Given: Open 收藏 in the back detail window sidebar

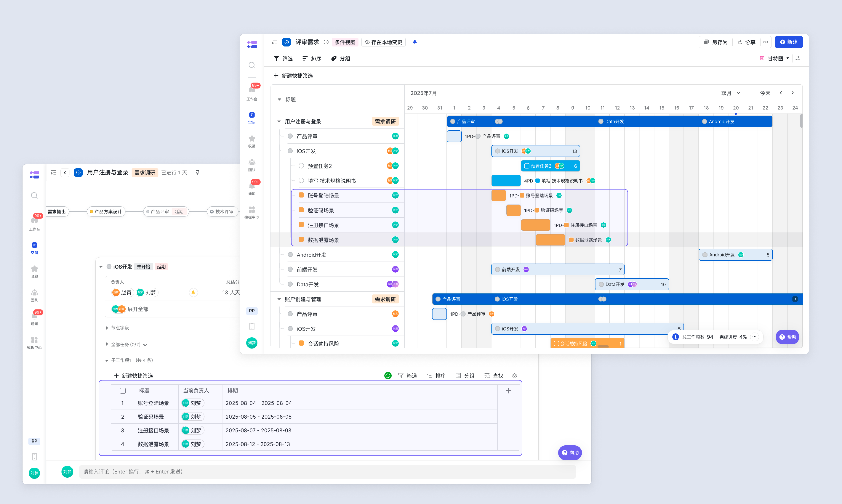Looking at the screenshot, I should (x=34, y=272).
